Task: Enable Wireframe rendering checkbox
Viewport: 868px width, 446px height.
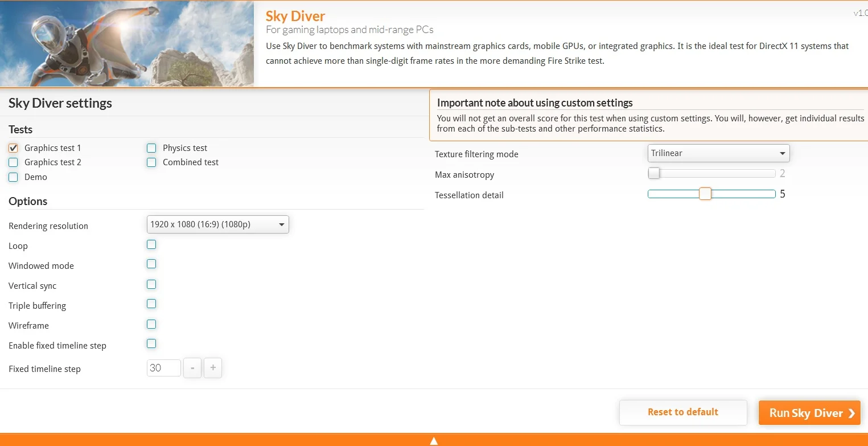Action: click(151, 324)
